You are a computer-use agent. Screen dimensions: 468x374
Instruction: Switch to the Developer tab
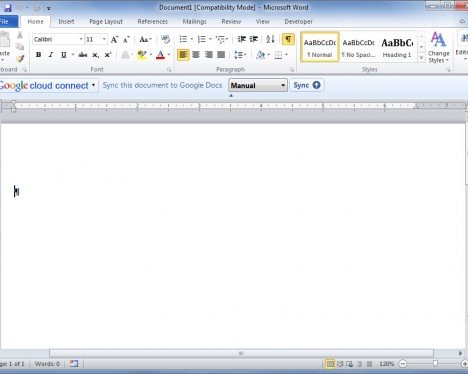click(299, 22)
